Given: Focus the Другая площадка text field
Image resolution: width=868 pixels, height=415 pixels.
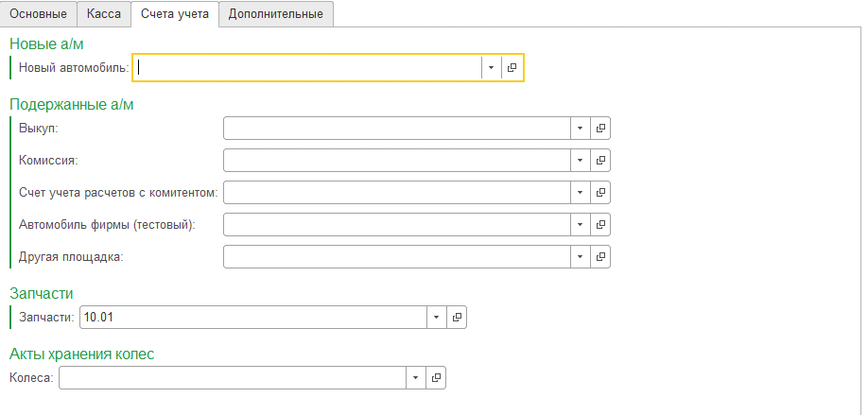Looking at the screenshot, I should [397, 257].
